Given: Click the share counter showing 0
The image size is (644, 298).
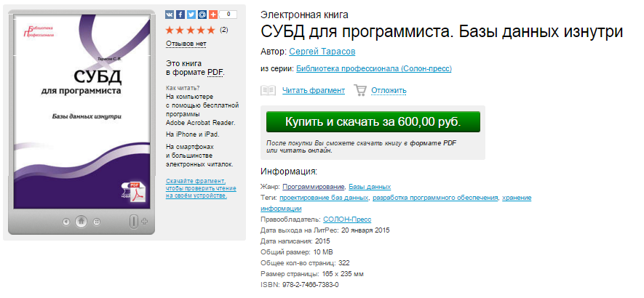Looking at the screenshot, I should click(x=228, y=15).
